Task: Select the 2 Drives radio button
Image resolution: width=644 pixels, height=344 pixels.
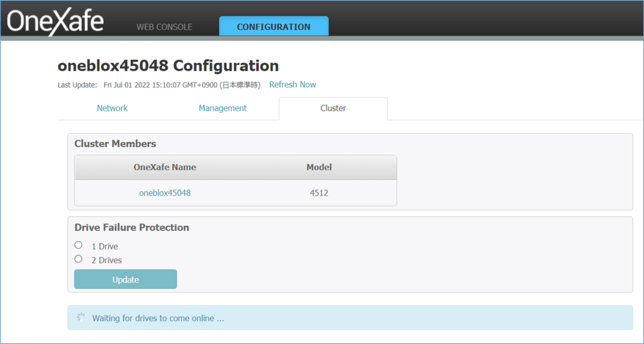Action: point(78,259)
